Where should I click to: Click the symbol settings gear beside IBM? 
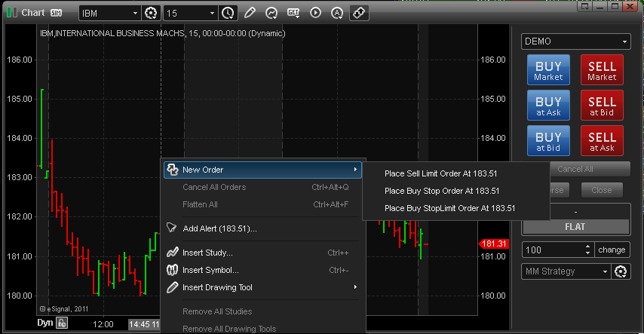pos(151,13)
